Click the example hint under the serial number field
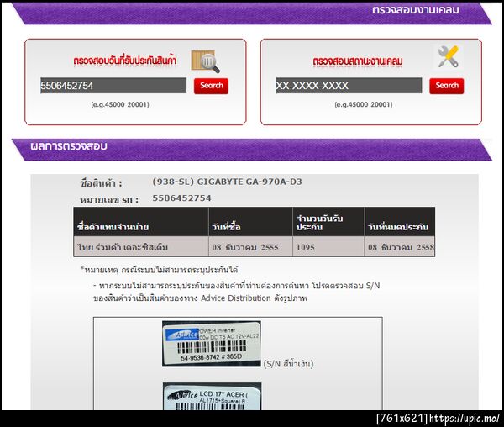 (x=120, y=104)
